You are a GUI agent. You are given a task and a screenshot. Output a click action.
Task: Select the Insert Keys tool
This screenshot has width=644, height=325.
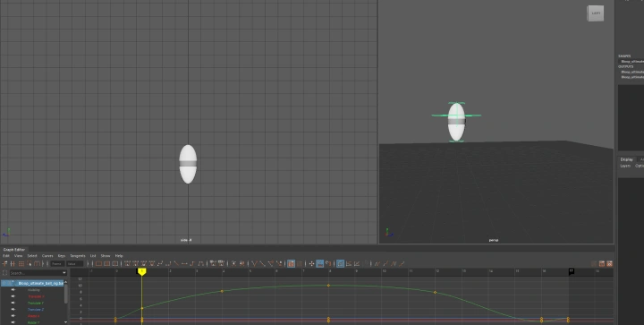pos(13,264)
